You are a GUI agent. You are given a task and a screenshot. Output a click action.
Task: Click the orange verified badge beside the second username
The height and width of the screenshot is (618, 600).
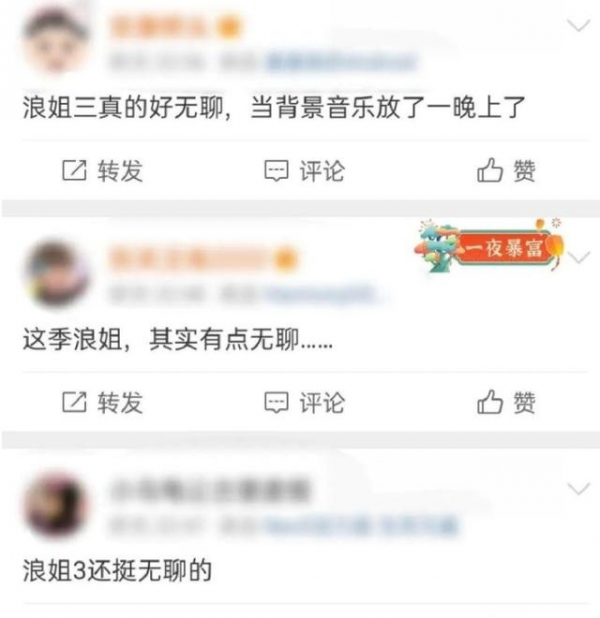285,260
